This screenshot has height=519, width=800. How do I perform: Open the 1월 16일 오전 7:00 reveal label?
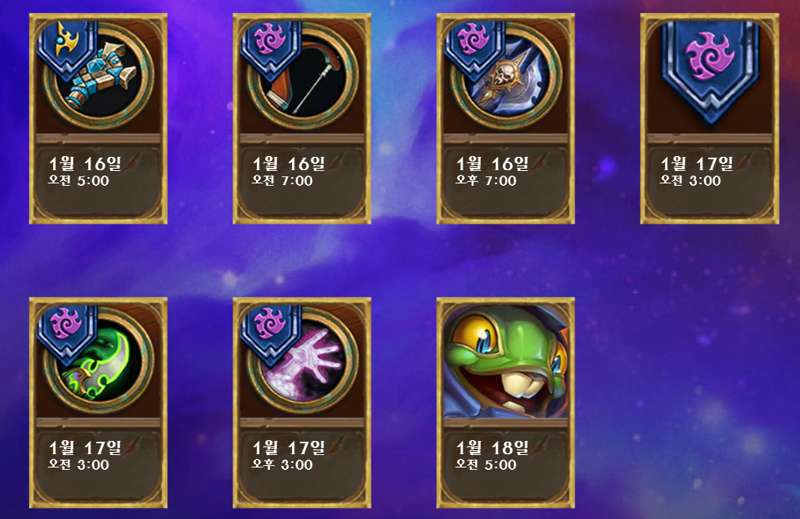[x=288, y=171]
